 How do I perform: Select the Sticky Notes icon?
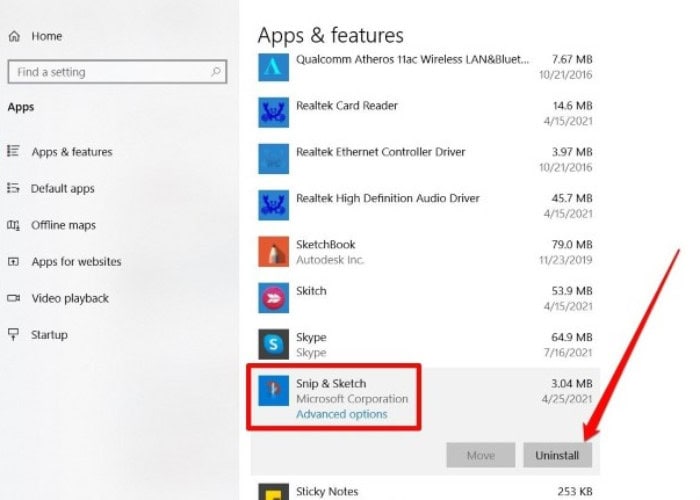tap(273, 491)
